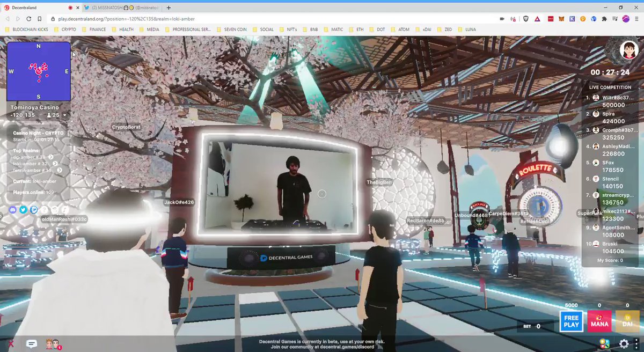Image resolution: width=644 pixels, height=352 pixels.
Task: Click the DJ livestream screen
Action: [279, 185]
